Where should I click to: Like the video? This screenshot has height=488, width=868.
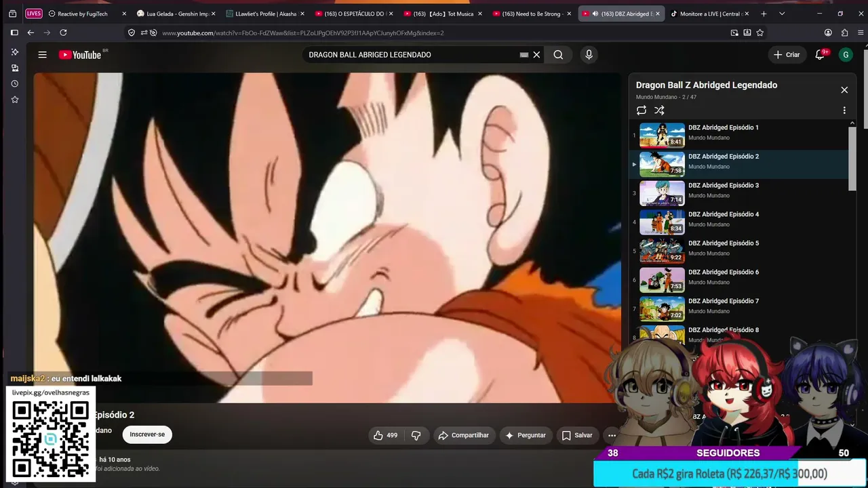[385, 435]
